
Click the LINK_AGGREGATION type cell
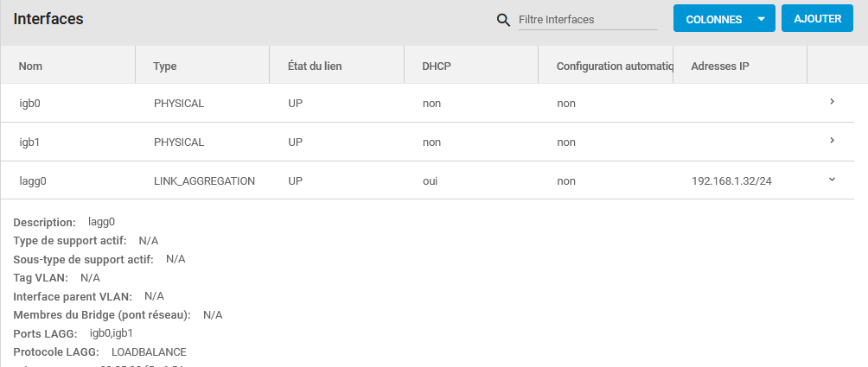click(204, 181)
